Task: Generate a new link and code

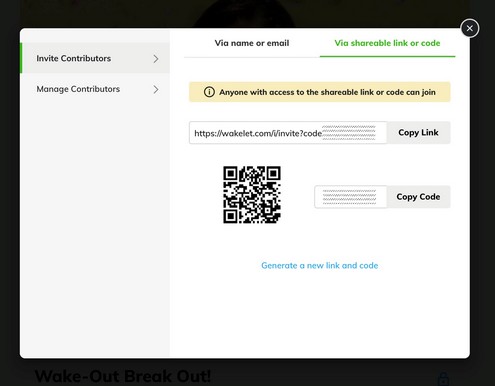Action: 319,265
